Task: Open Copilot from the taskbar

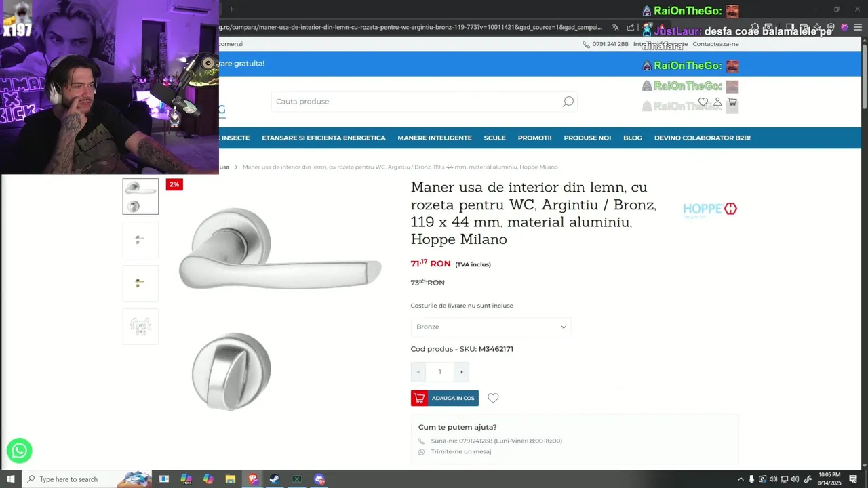Action: tap(208, 479)
